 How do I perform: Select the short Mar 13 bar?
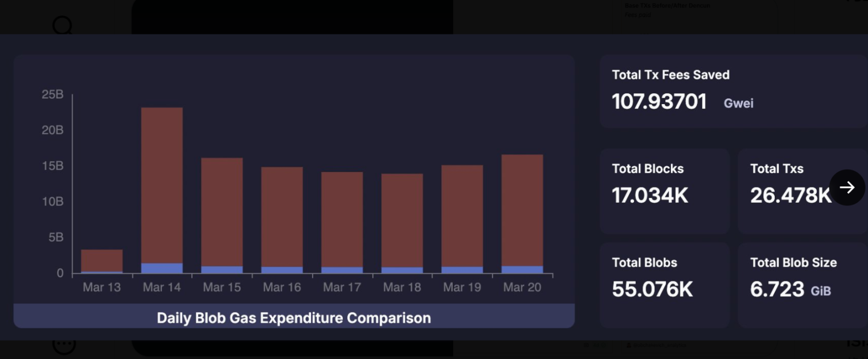[x=102, y=260]
